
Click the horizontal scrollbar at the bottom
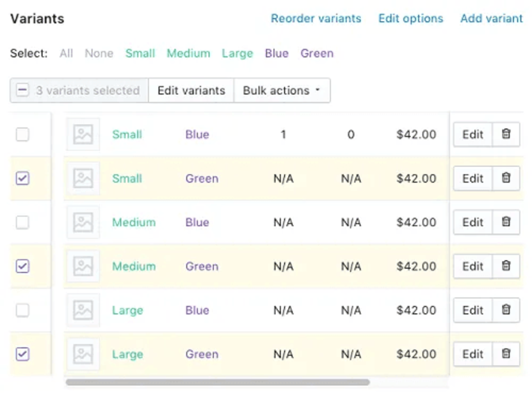click(218, 382)
